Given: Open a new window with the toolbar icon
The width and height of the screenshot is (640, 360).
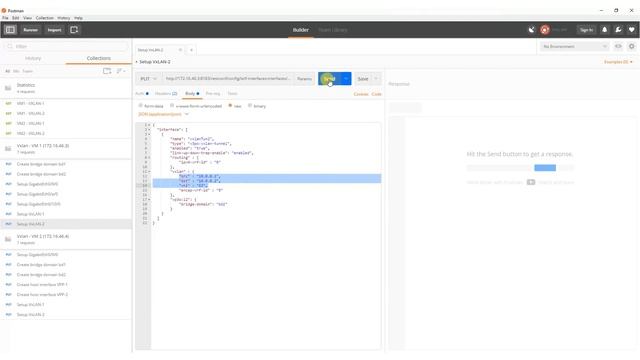Looking at the screenshot, I should [74, 30].
